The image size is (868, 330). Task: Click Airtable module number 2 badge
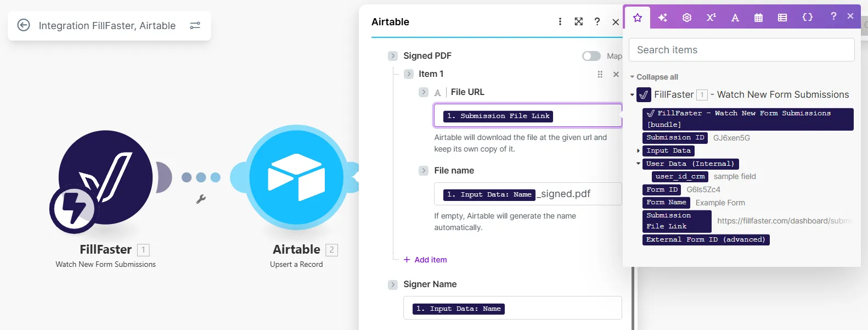(x=331, y=250)
